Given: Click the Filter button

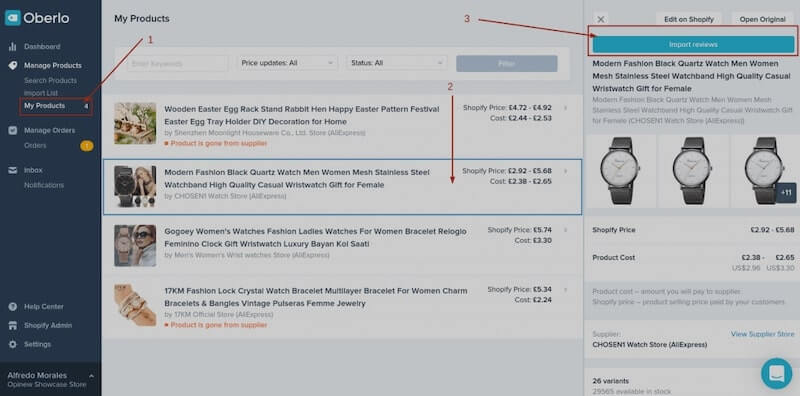Looking at the screenshot, I should [507, 63].
